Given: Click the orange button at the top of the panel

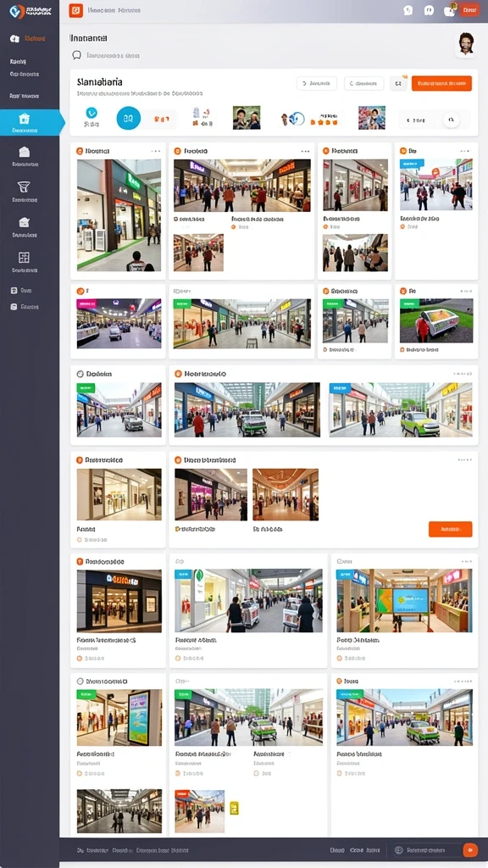Looking at the screenshot, I should (x=441, y=83).
